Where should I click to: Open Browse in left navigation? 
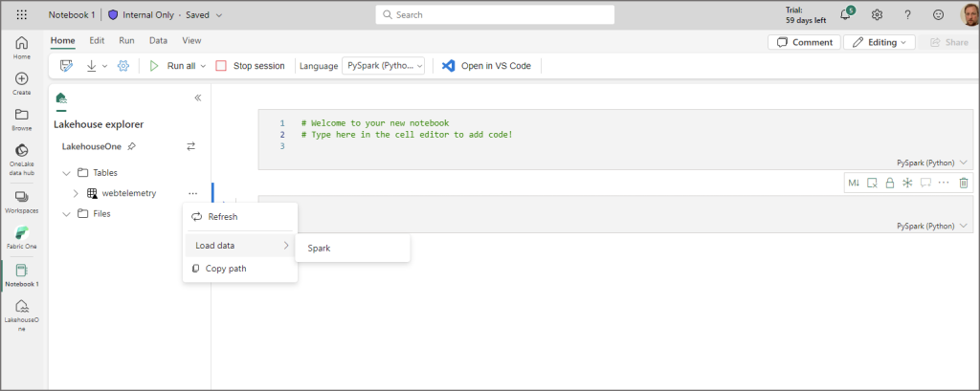tap(21, 119)
